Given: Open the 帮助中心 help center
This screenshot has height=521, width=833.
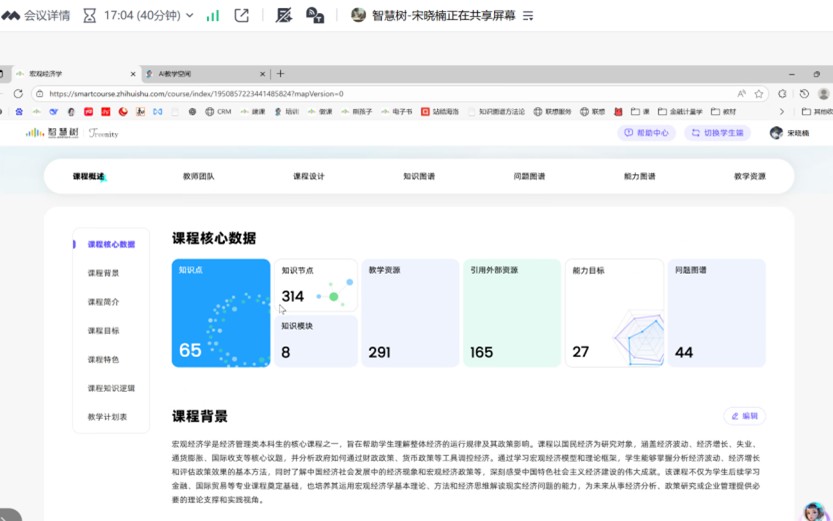Looking at the screenshot, I should pos(646,133).
